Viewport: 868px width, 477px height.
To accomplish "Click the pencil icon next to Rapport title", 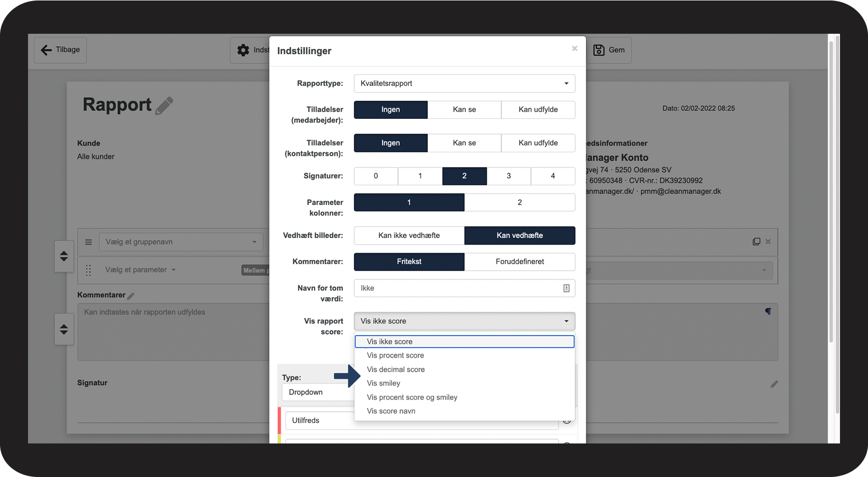I will tap(164, 106).
